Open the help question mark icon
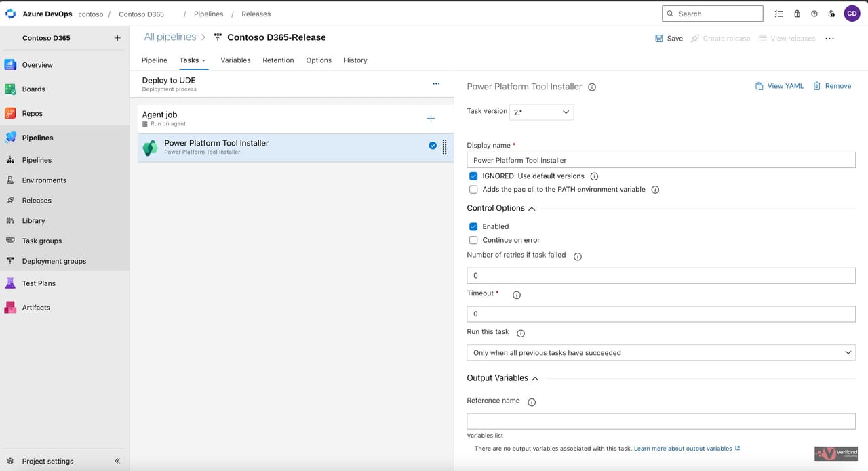868x471 pixels. click(814, 14)
